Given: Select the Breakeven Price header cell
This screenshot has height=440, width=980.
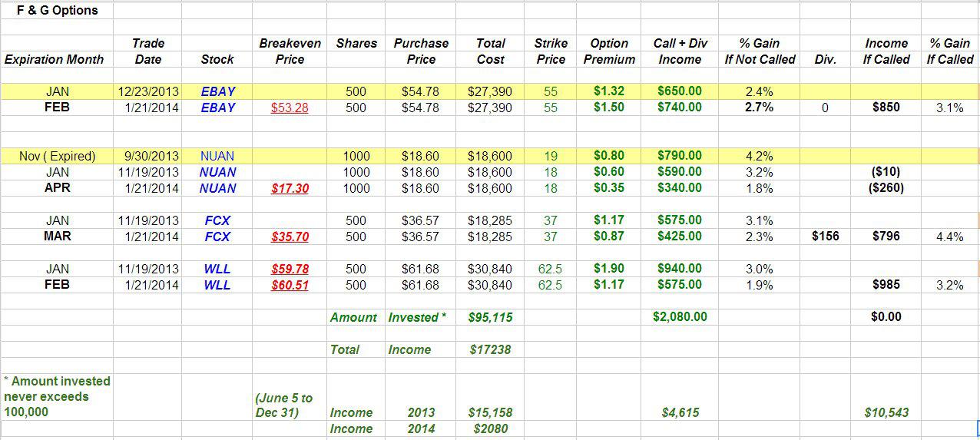Looking at the screenshot, I should (290, 51).
